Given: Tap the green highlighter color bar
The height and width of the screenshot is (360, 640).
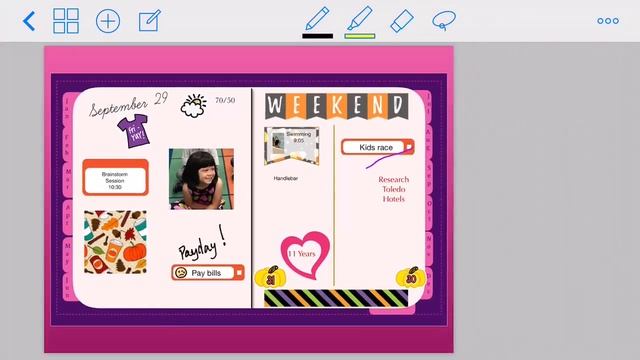Looking at the screenshot, I should pos(360,36).
